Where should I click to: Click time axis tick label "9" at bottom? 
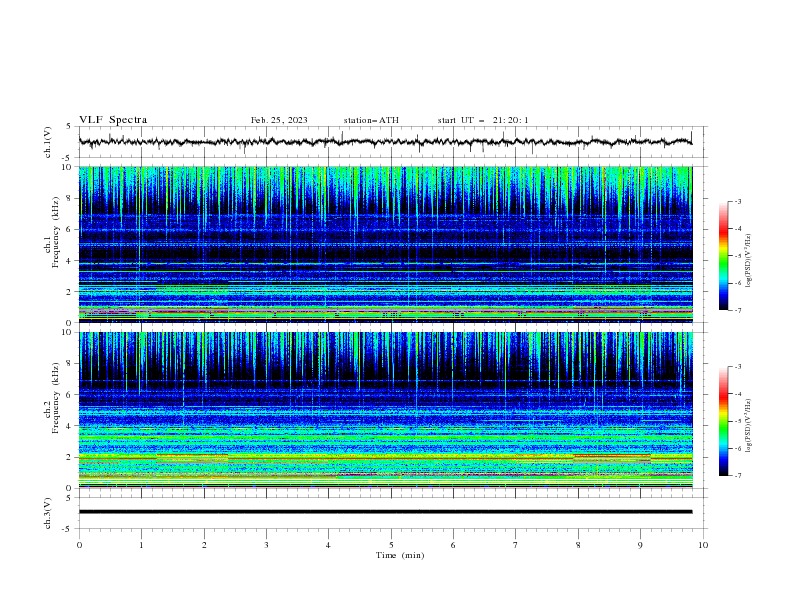pyautogui.click(x=640, y=545)
